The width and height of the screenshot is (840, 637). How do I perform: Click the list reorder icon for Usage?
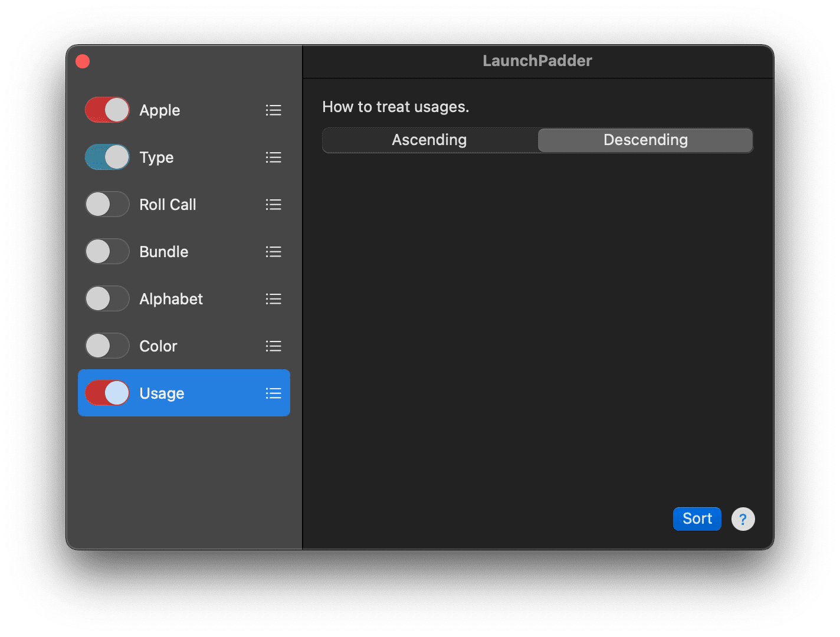point(273,393)
